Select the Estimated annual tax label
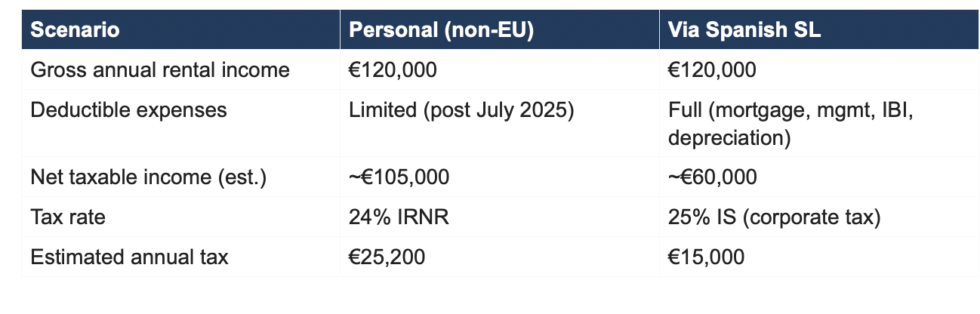The width and height of the screenshot is (980, 314). pyautogui.click(x=129, y=257)
